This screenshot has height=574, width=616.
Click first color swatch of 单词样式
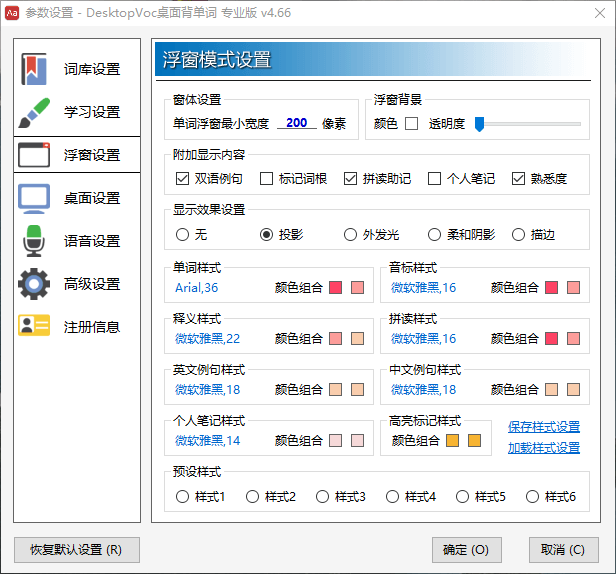coord(336,288)
